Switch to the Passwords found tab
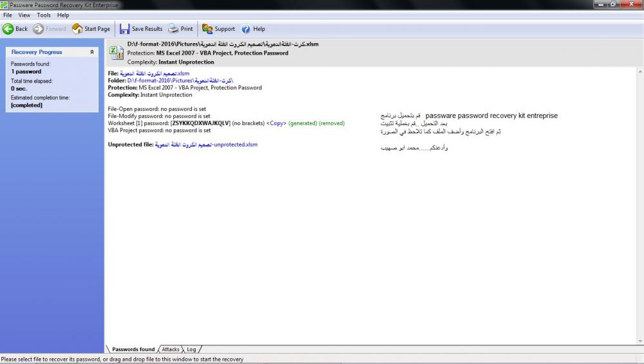 coord(133,349)
